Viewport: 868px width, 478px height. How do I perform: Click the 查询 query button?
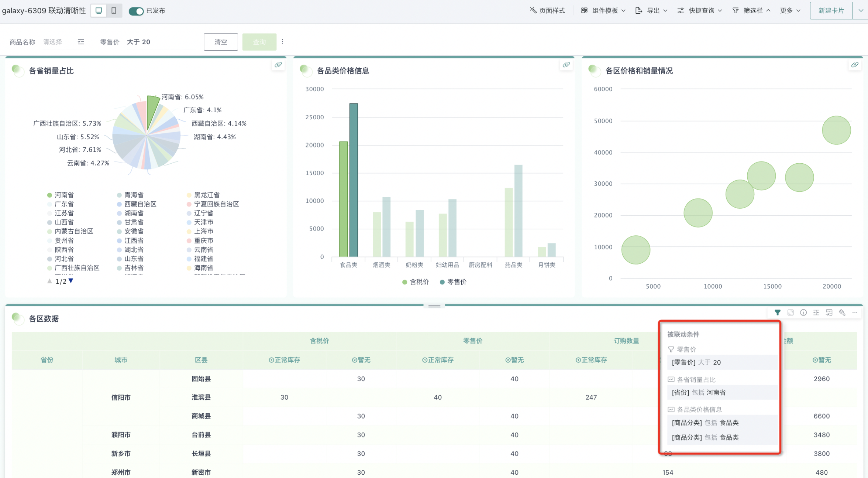point(259,42)
